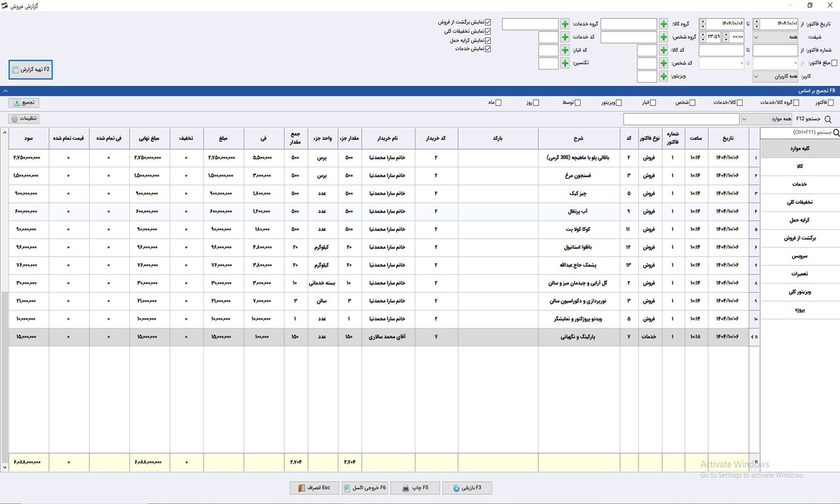Click the magnifier icon next to جستجو F12

(828, 119)
